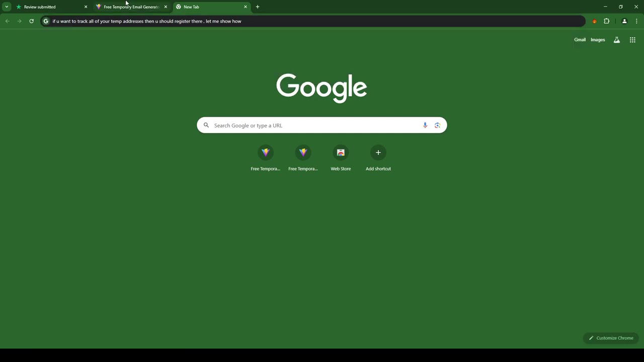Click Add shortcut button
644x362 pixels.
(378, 158)
